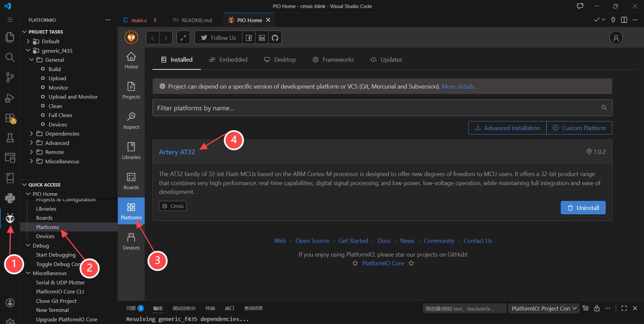Open the PIO account profile icon
Viewport: 644px width, 324px height.
(616, 38)
